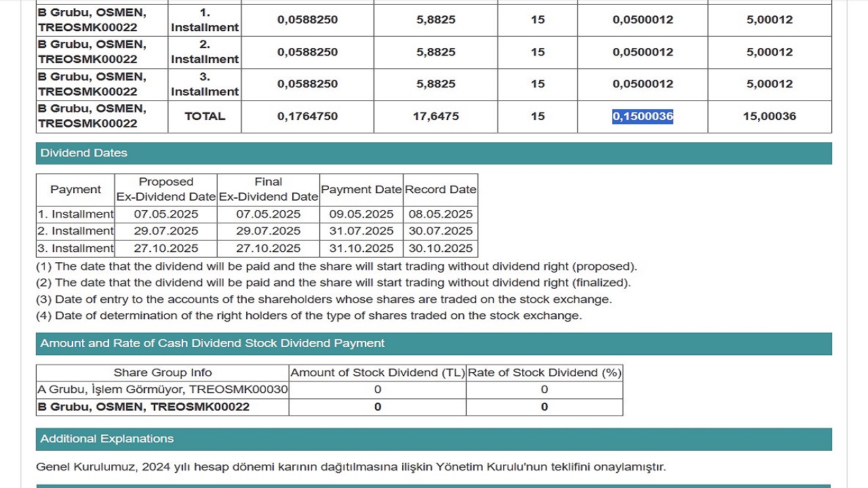Click withholding rate 15 in TOTAL row
868x488 pixels.
[538, 117]
